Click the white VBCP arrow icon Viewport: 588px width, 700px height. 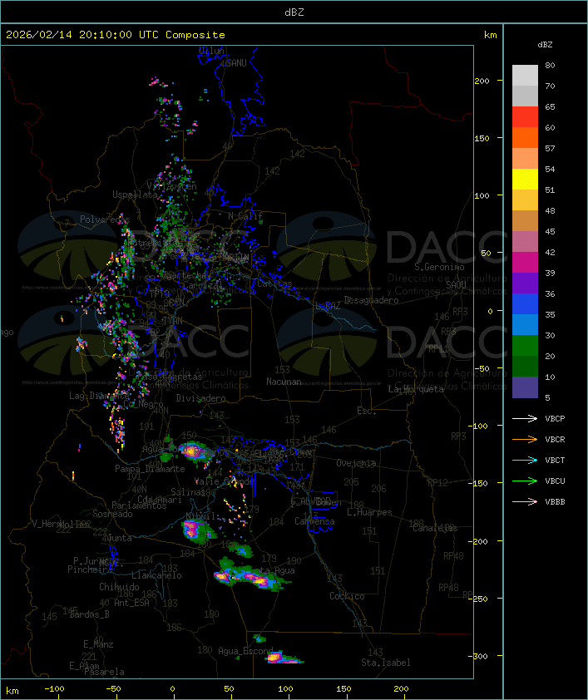click(525, 418)
